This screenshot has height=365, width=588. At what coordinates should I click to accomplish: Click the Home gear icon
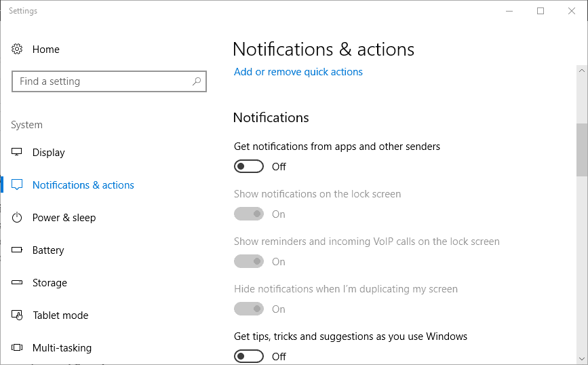[17, 49]
